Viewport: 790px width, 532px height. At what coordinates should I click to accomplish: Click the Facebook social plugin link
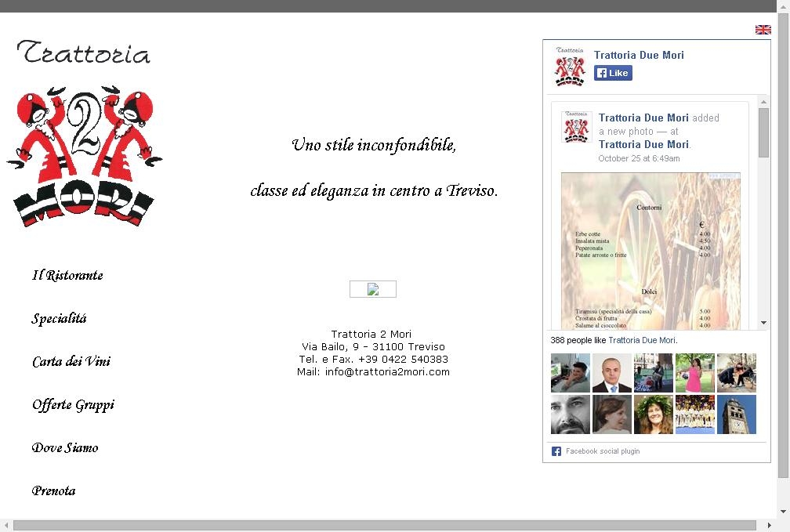click(603, 451)
